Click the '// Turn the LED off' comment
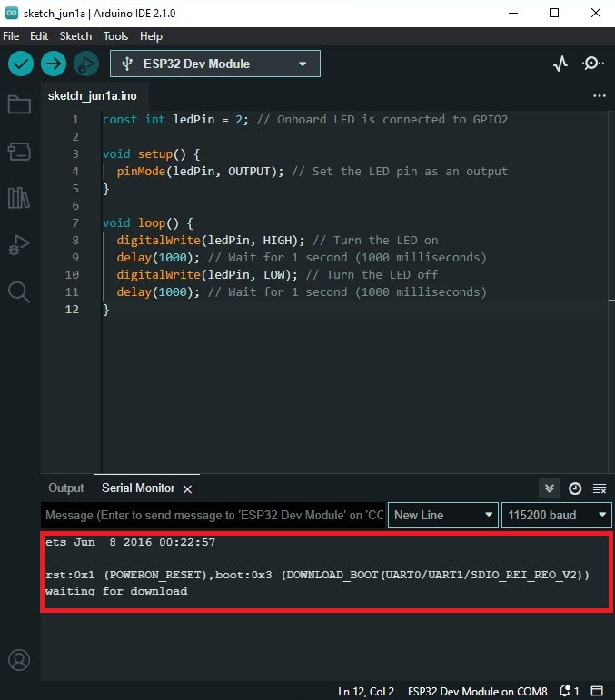The image size is (615, 700). (372, 274)
